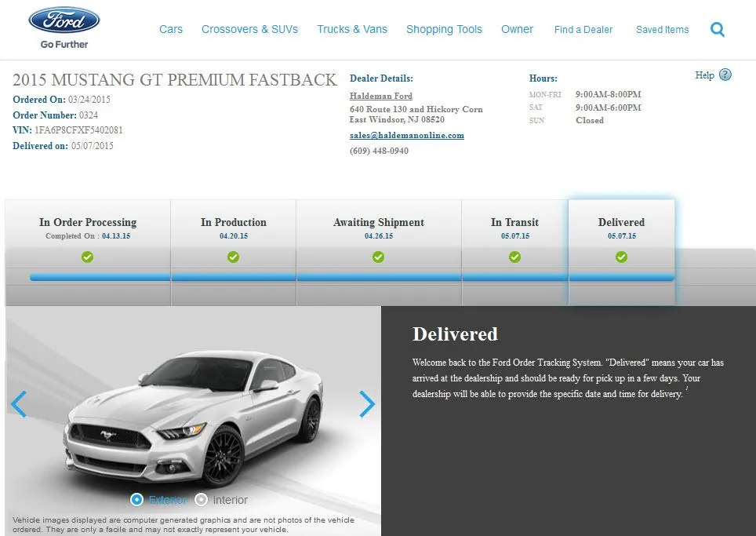
Task: Click the Ordered On date 03/24/2015
Action: [89, 100]
